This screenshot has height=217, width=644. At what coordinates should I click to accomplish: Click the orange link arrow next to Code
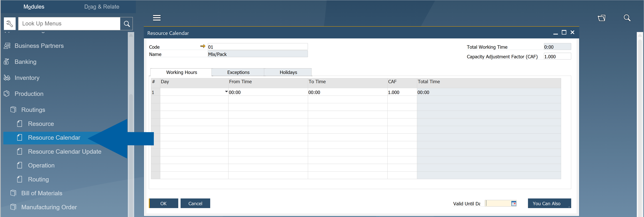tap(203, 46)
